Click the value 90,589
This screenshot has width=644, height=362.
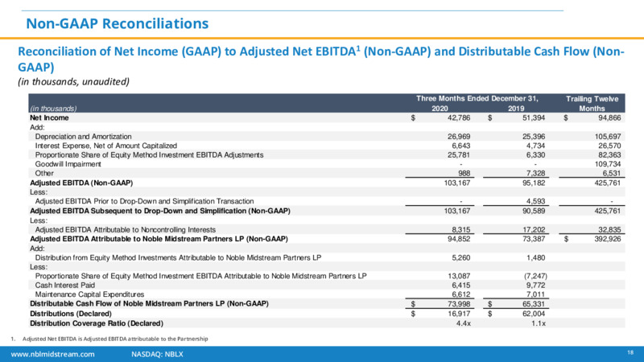click(x=534, y=211)
